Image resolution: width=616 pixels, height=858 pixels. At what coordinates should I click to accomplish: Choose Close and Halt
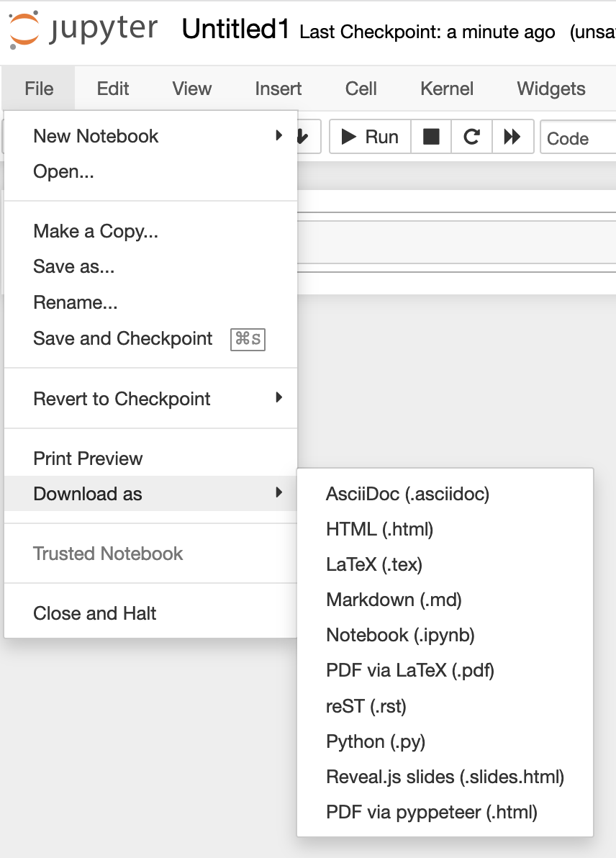[x=150, y=613]
